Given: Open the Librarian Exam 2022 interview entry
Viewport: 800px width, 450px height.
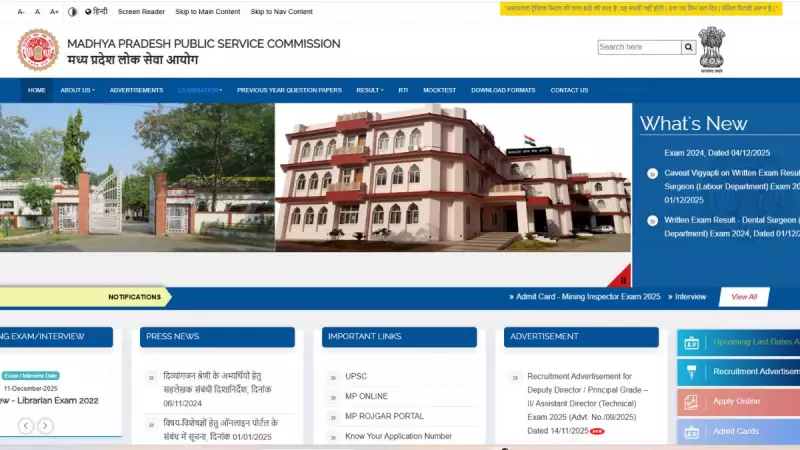Looking at the screenshot, I should tap(49, 401).
